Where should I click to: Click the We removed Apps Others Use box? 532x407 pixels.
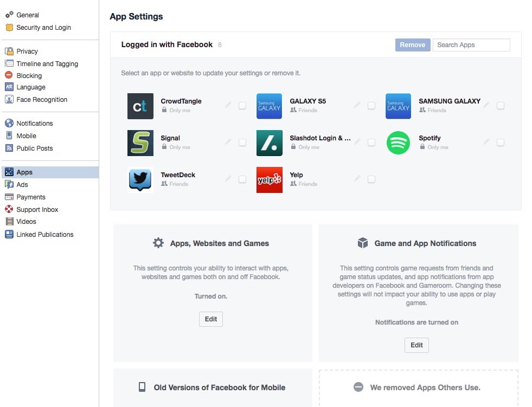[x=418, y=389]
